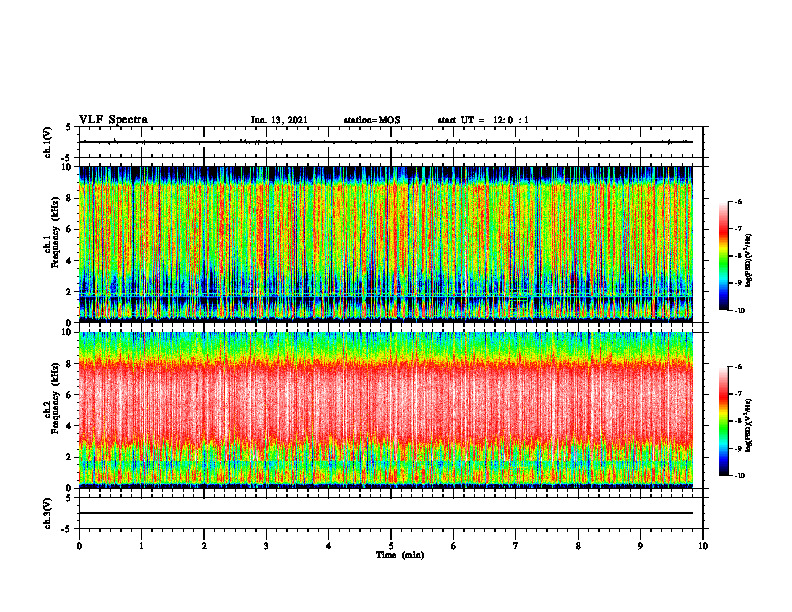Viewport: 792px width, 612px height.
Task: Click the ch.1 frequency tick label "6"
Action: click(70, 229)
